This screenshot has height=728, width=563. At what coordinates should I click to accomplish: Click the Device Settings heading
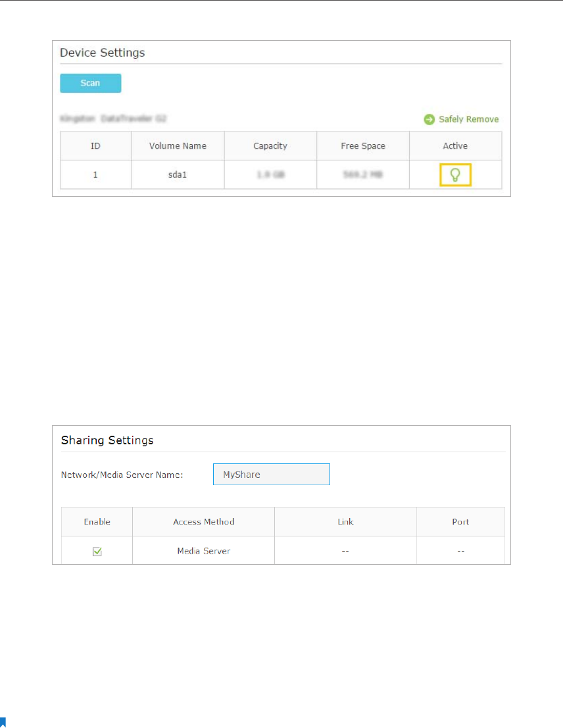103,53
